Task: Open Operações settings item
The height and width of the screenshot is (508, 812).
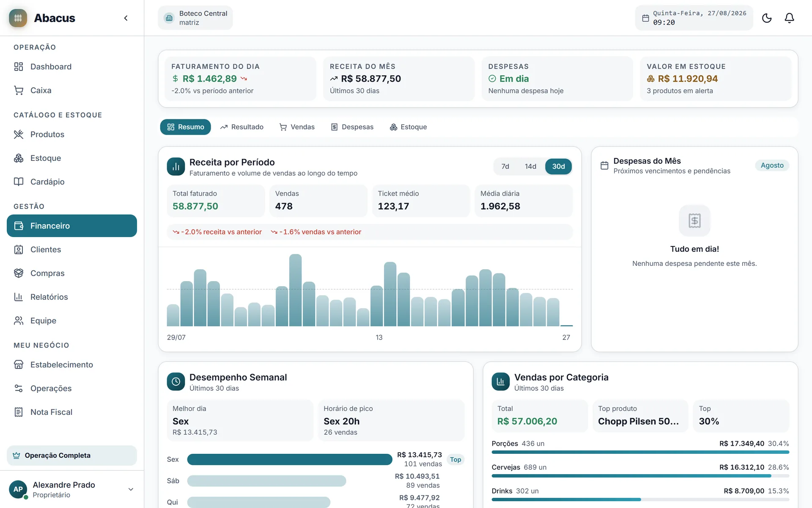Action: click(72, 388)
